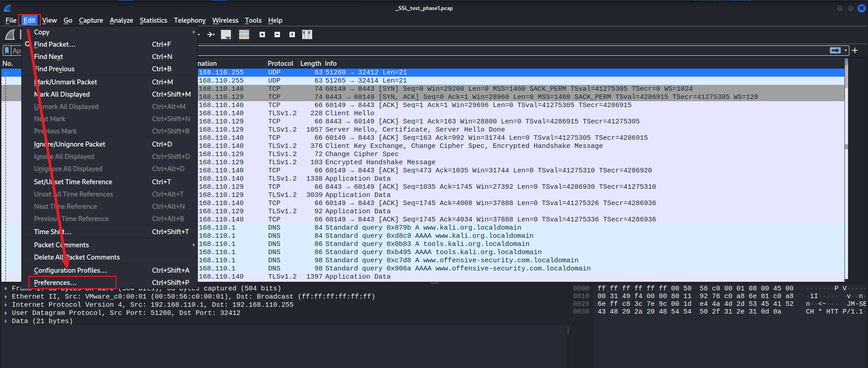Image resolution: width=868 pixels, height=368 pixels.
Task: Choose Ignore/Unignore Packet entry
Action: tap(109, 144)
